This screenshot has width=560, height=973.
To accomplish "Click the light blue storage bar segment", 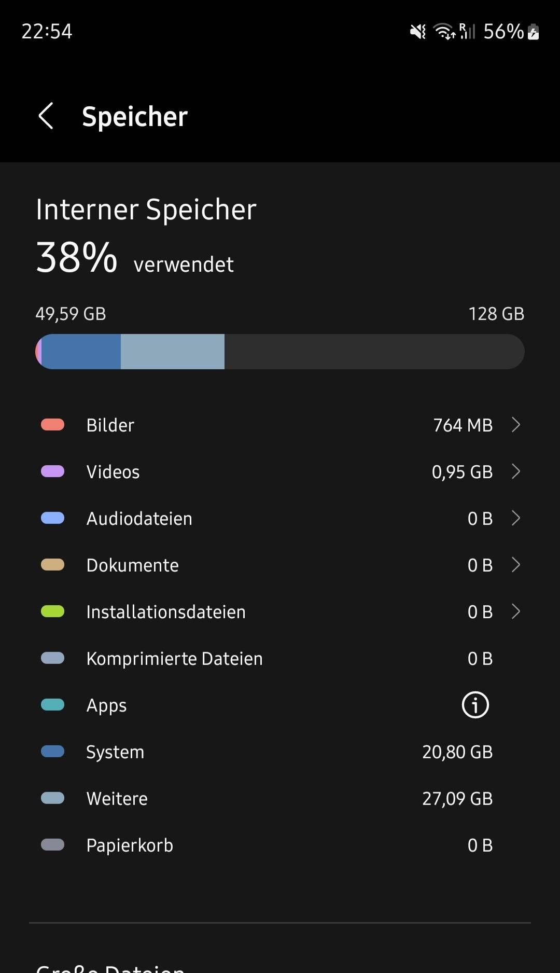I will click(x=173, y=352).
